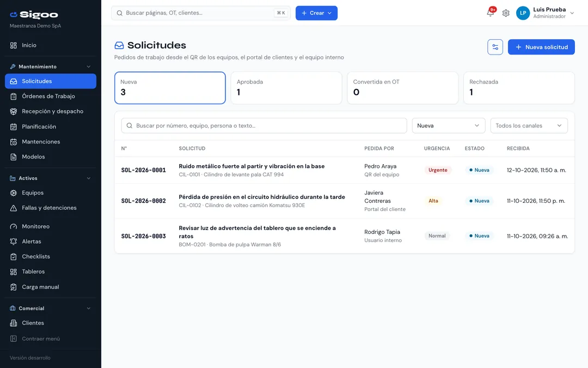This screenshot has height=368, width=588.
Task: Go to Clientes menu item
Action: click(51, 323)
